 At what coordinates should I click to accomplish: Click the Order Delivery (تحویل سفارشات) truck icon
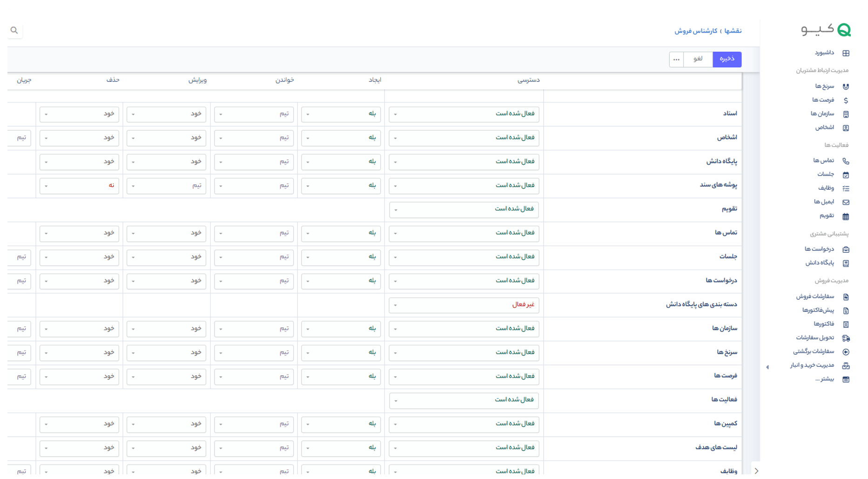[846, 338]
